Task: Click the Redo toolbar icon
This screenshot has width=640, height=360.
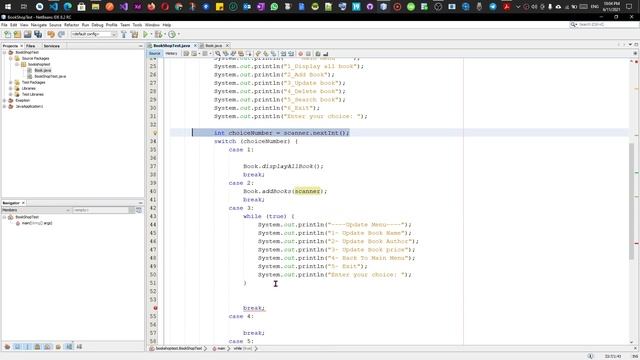Action: click(x=61, y=35)
